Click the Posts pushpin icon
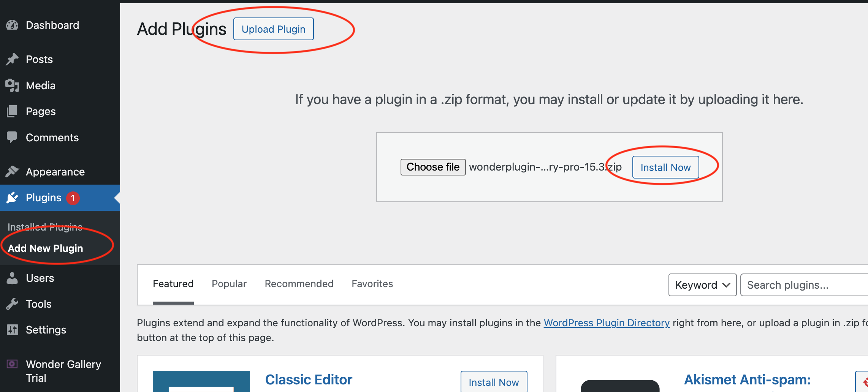 click(12, 59)
